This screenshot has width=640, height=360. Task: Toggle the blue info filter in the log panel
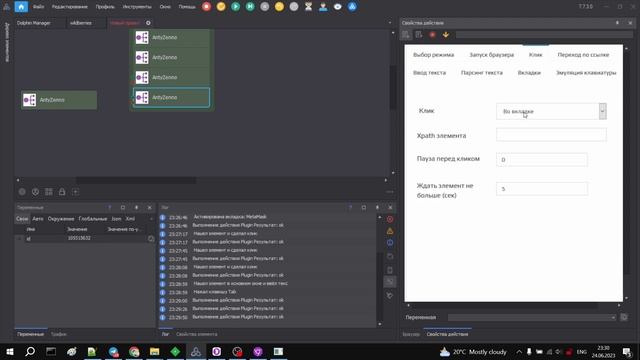(390, 243)
